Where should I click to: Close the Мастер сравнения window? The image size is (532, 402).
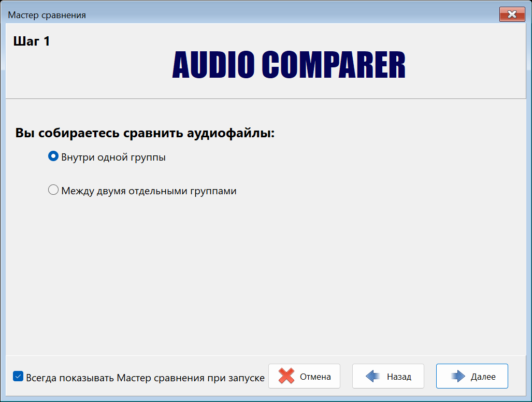coord(512,15)
